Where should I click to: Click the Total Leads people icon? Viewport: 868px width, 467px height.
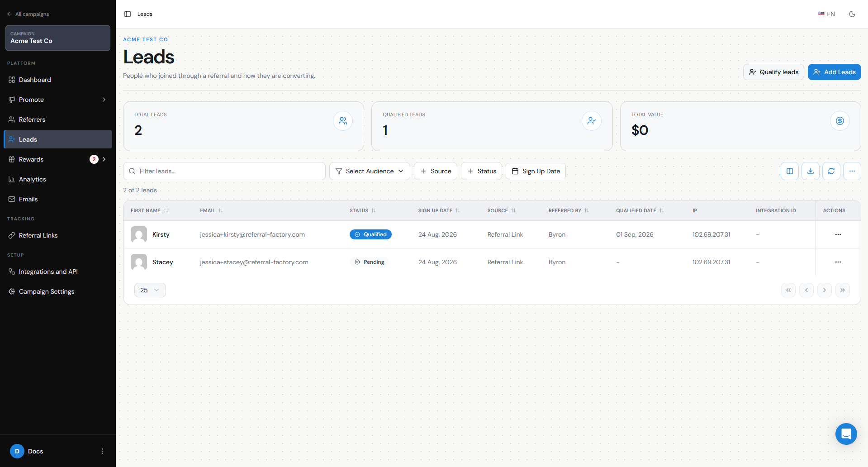tap(343, 121)
